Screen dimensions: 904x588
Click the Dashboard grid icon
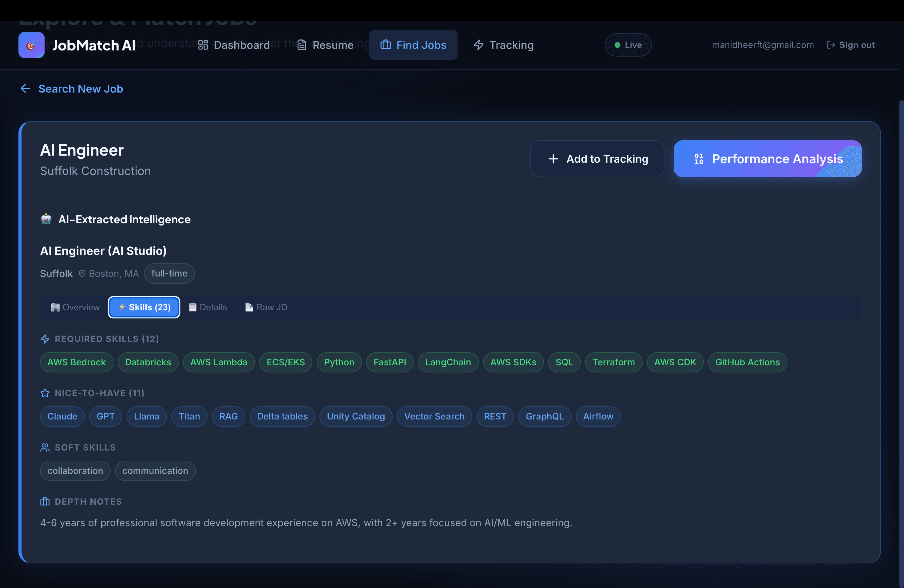click(x=203, y=45)
